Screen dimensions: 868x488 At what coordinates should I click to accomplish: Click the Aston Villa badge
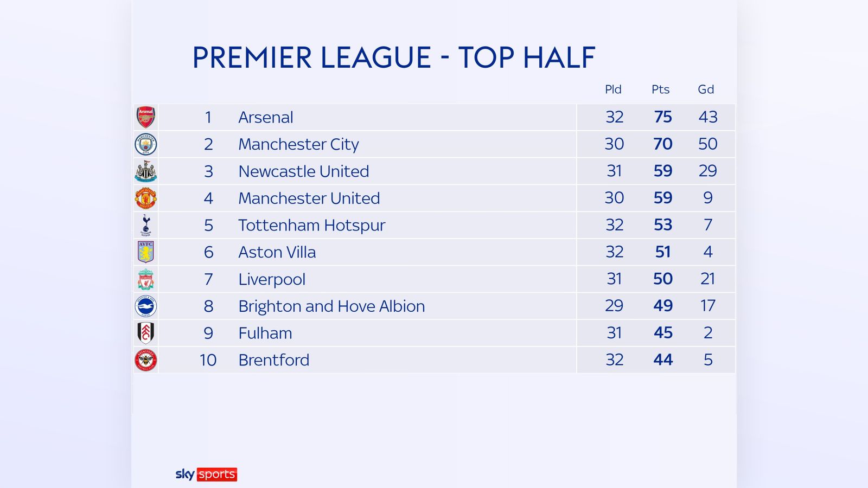pyautogui.click(x=146, y=252)
